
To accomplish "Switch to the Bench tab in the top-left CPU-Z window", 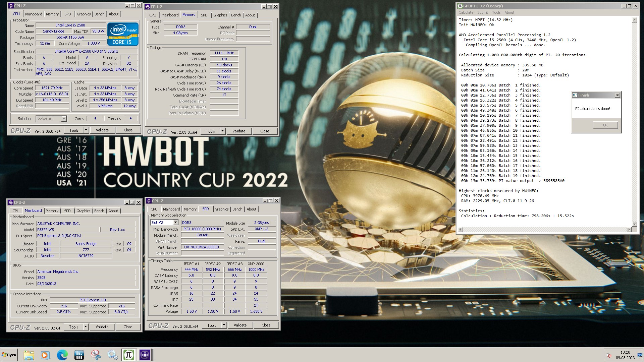I will pyautogui.click(x=99, y=14).
